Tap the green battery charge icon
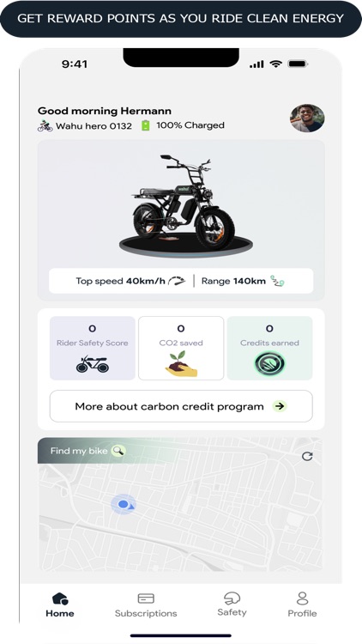 pos(145,125)
